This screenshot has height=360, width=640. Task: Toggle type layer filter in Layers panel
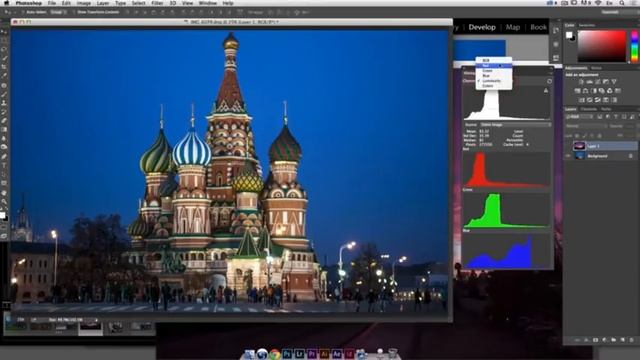[x=616, y=117]
